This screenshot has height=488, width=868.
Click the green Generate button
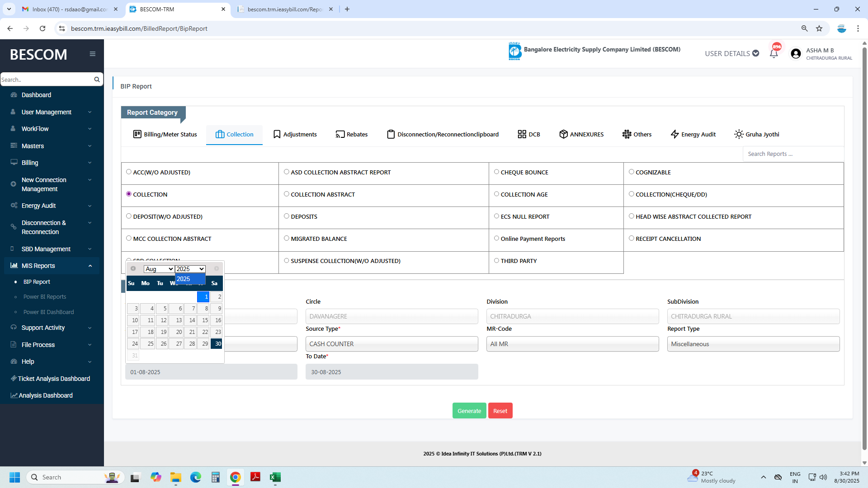point(469,411)
